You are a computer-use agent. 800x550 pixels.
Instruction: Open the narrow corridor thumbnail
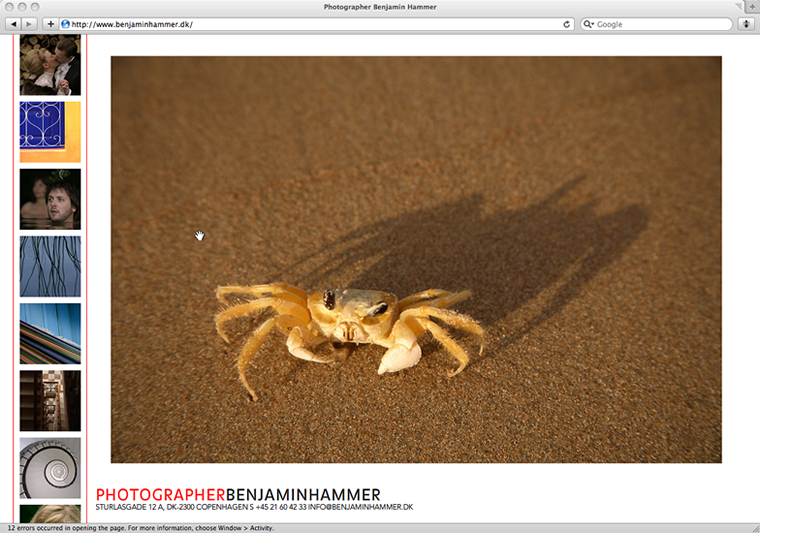point(50,400)
